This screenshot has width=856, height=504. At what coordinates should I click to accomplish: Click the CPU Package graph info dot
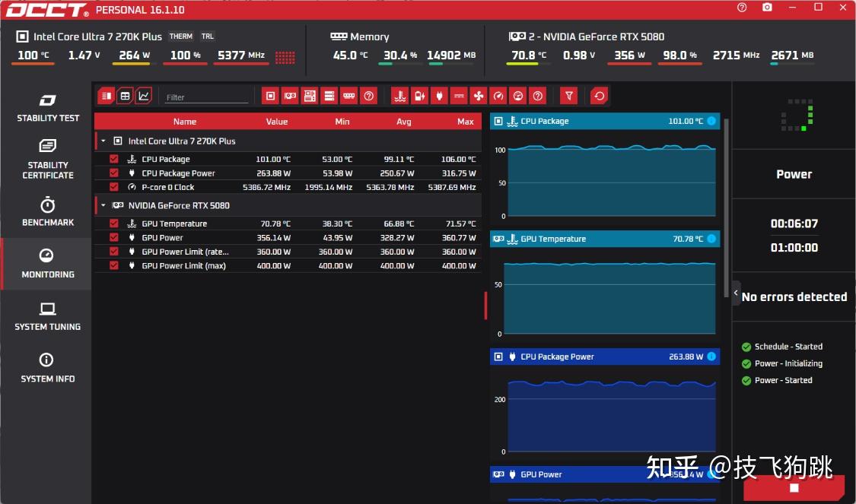tap(711, 121)
